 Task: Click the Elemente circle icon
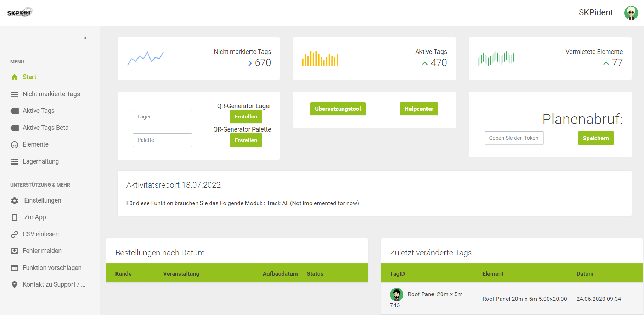[x=15, y=145]
